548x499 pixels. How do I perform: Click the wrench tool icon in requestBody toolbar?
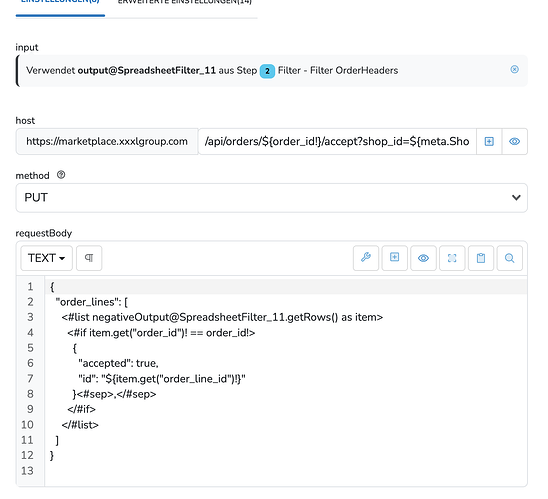click(366, 258)
